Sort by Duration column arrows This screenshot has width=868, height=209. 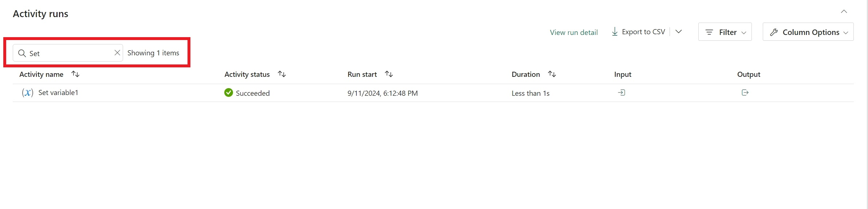552,74
